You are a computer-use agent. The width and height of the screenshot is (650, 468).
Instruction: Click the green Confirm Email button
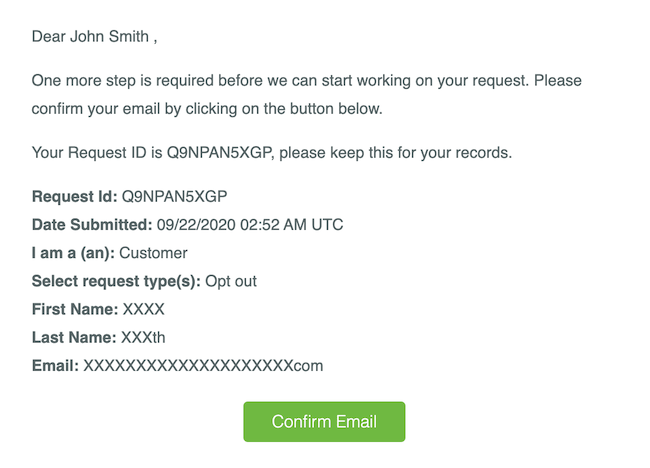click(324, 422)
